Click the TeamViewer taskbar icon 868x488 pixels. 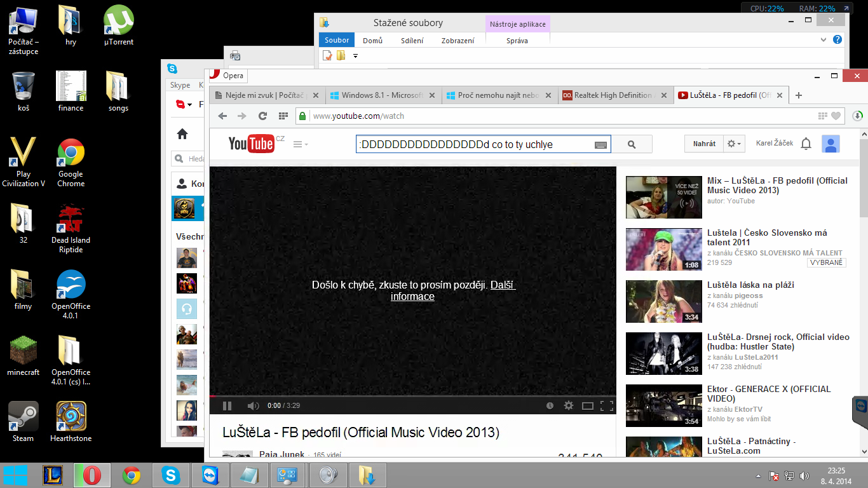point(209,475)
